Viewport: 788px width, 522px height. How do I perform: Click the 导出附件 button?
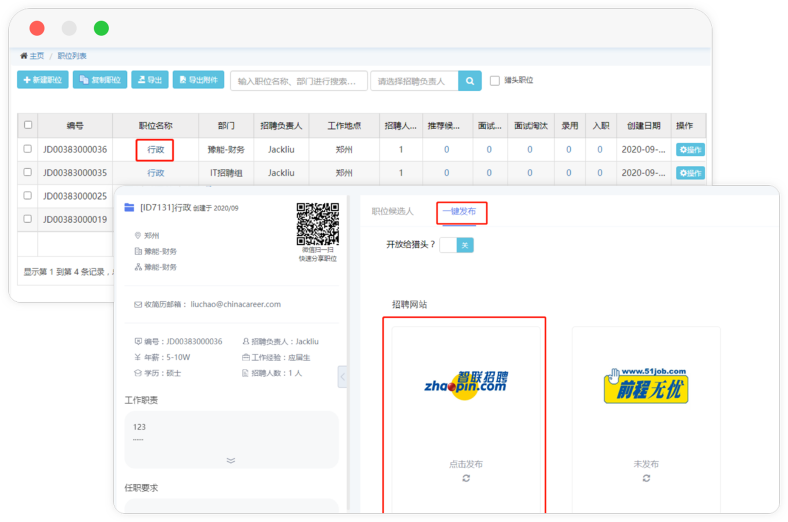[x=198, y=80]
